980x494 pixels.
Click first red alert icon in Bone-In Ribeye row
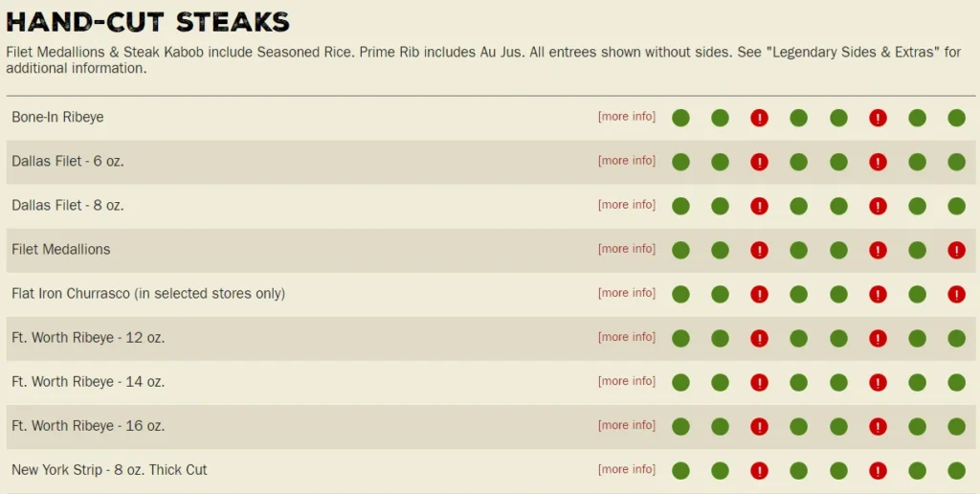[x=760, y=118]
